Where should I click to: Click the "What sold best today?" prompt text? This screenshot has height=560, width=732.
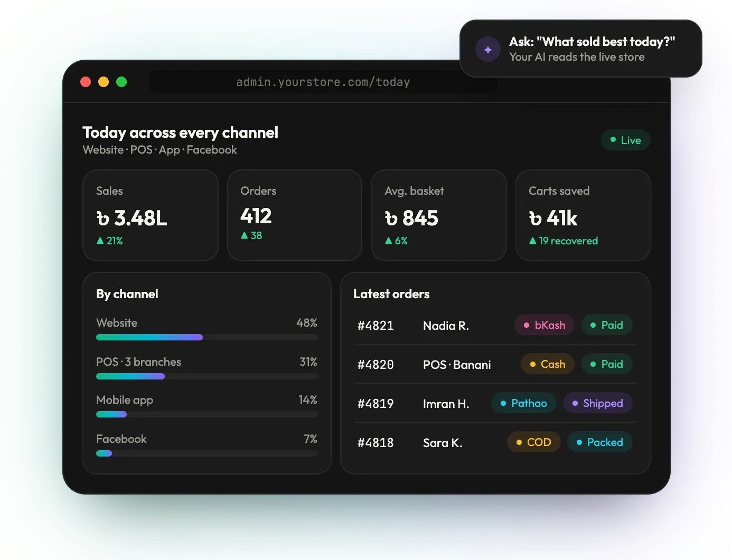[x=606, y=42]
